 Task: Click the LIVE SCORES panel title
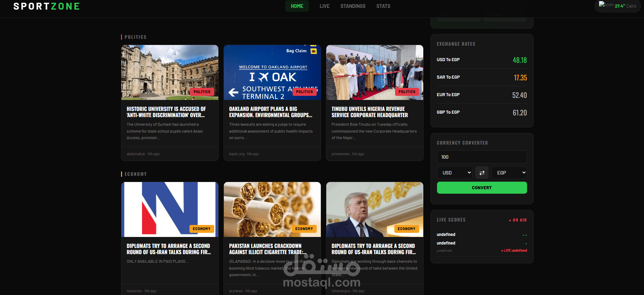pyautogui.click(x=451, y=220)
